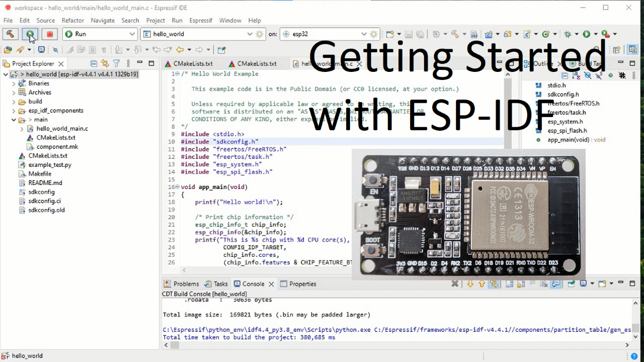This screenshot has height=362, width=644.
Task: Select component.mk in Project Explorer
Action: tap(57, 147)
